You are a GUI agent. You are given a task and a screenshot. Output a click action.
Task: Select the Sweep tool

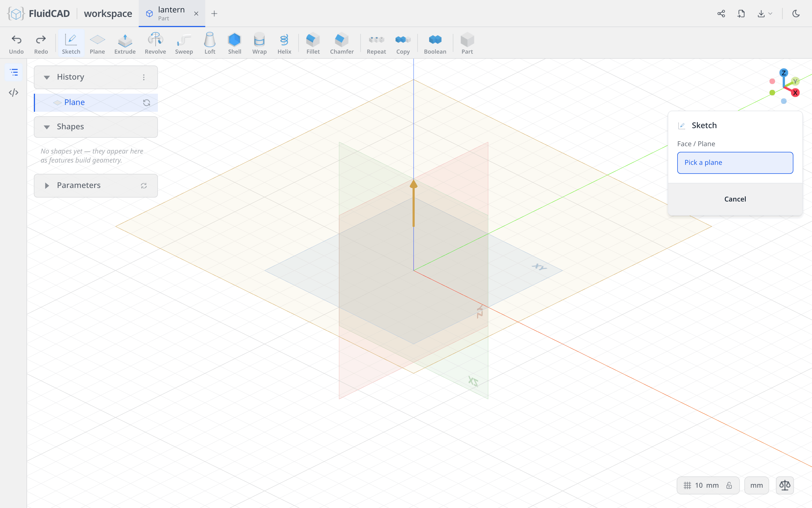click(184, 44)
